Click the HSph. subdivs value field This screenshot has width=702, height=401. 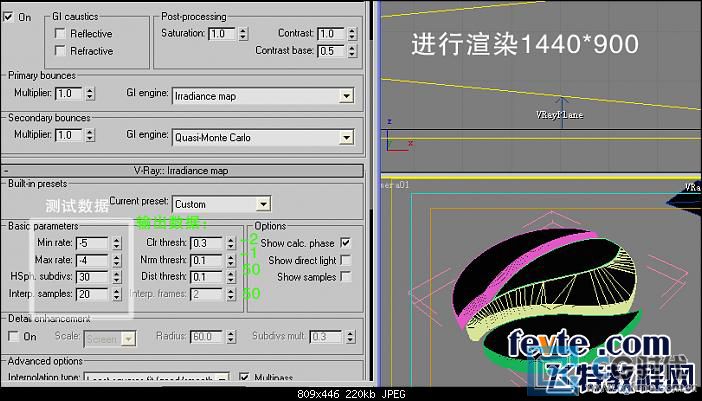(x=92, y=277)
